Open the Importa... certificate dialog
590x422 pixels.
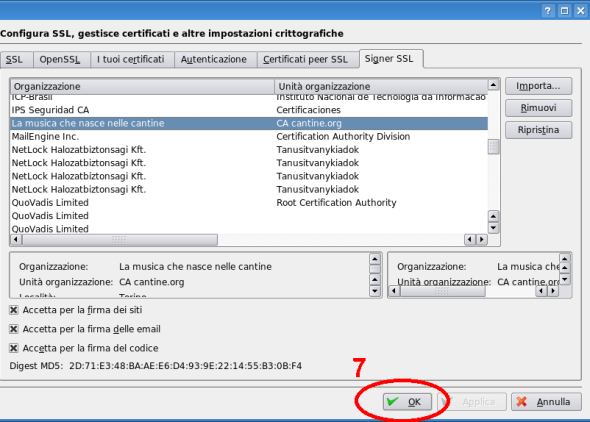click(538, 86)
